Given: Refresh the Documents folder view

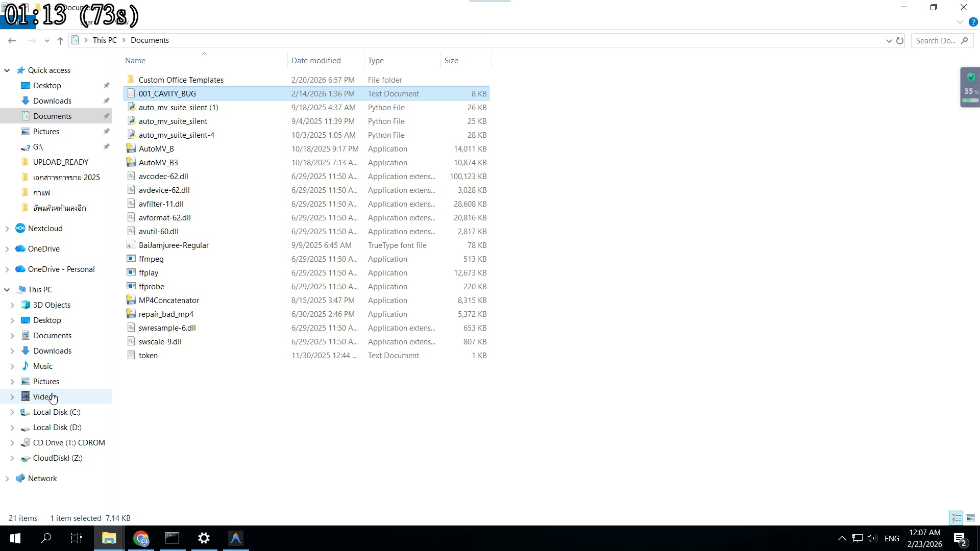Looking at the screenshot, I should tap(900, 41).
